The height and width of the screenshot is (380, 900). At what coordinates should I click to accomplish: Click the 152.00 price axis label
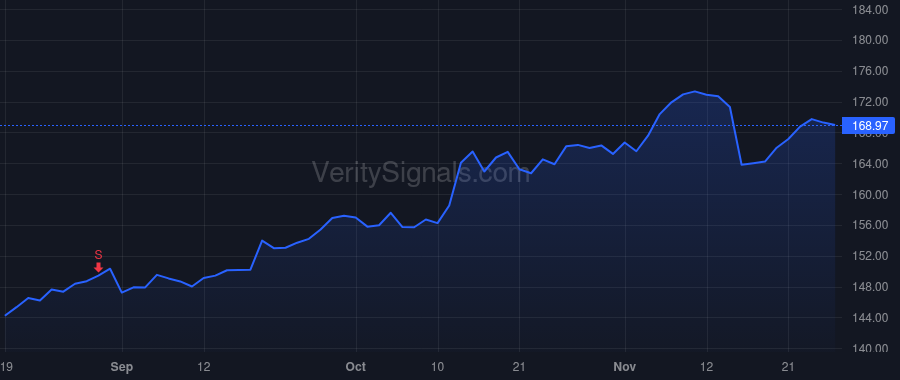870,256
